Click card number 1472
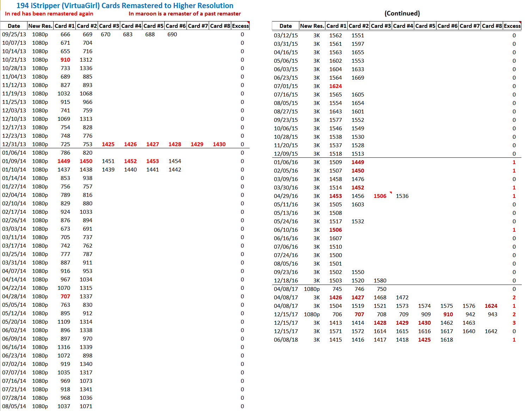 pos(402,298)
